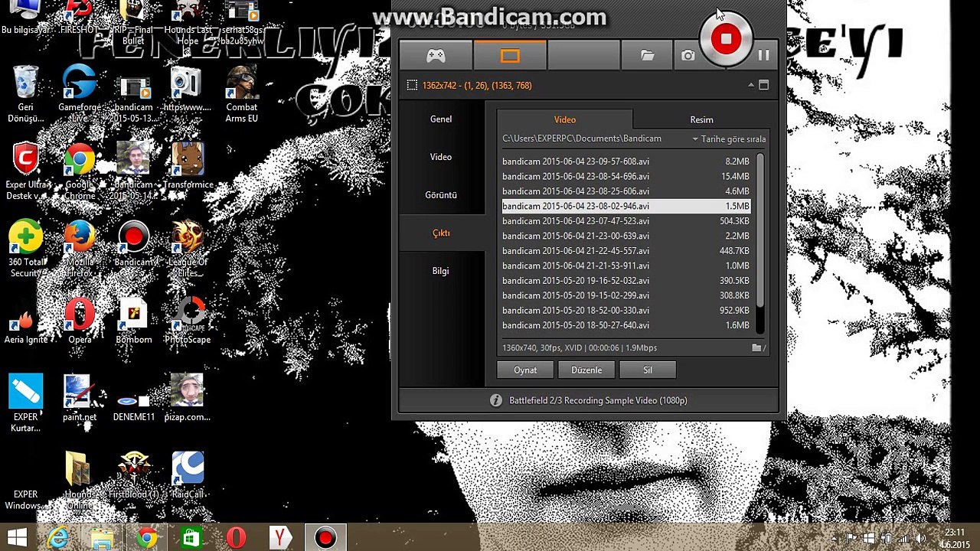Open folder icon beside video info line

coord(758,348)
